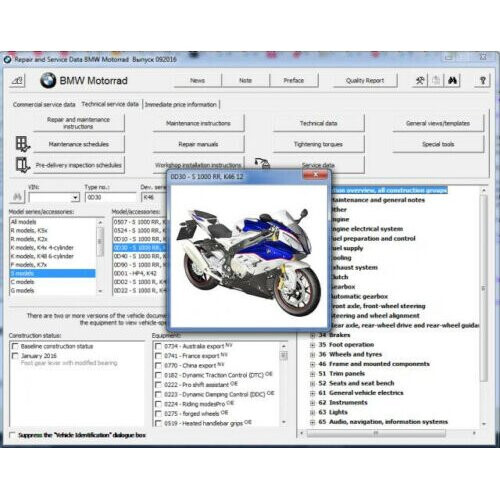The width and height of the screenshot is (500, 500).
Task: Click Maintenance schedules button
Action: coord(79,144)
